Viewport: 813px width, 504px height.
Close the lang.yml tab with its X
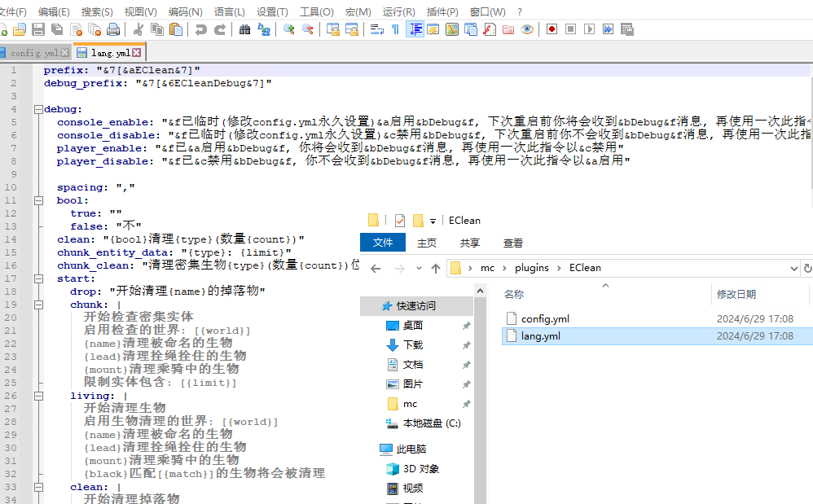coord(136,52)
